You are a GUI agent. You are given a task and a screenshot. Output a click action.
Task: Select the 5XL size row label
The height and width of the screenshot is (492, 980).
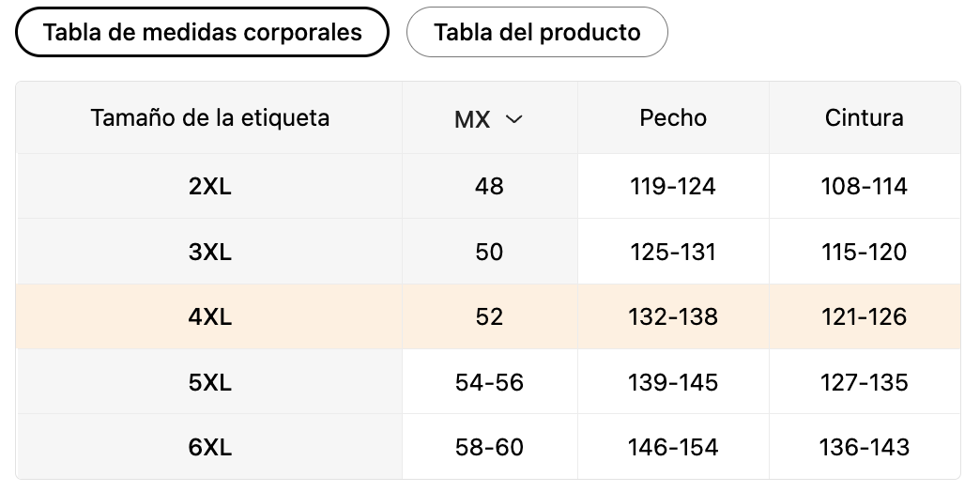(209, 382)
